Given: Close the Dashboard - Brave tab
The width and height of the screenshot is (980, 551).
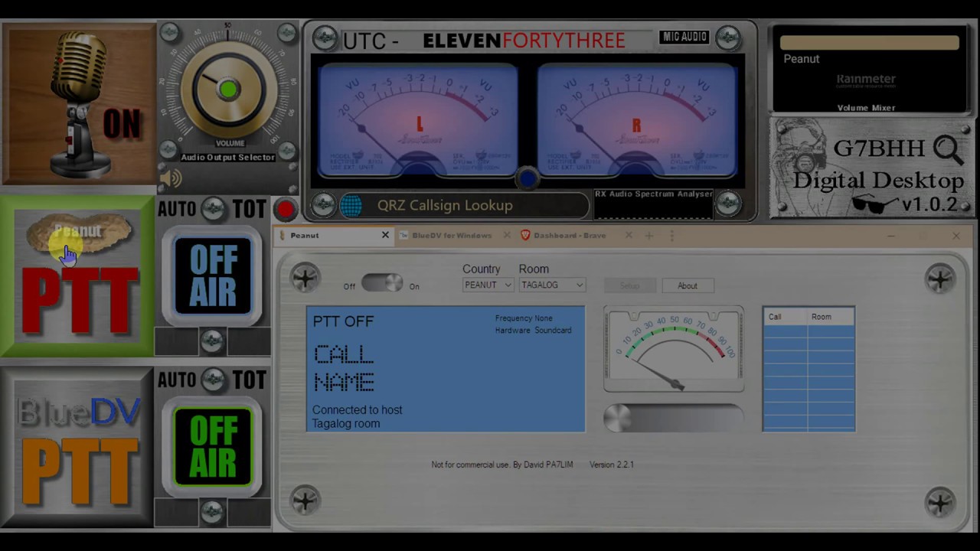Looking at the screenshot, I should point(629,235).
